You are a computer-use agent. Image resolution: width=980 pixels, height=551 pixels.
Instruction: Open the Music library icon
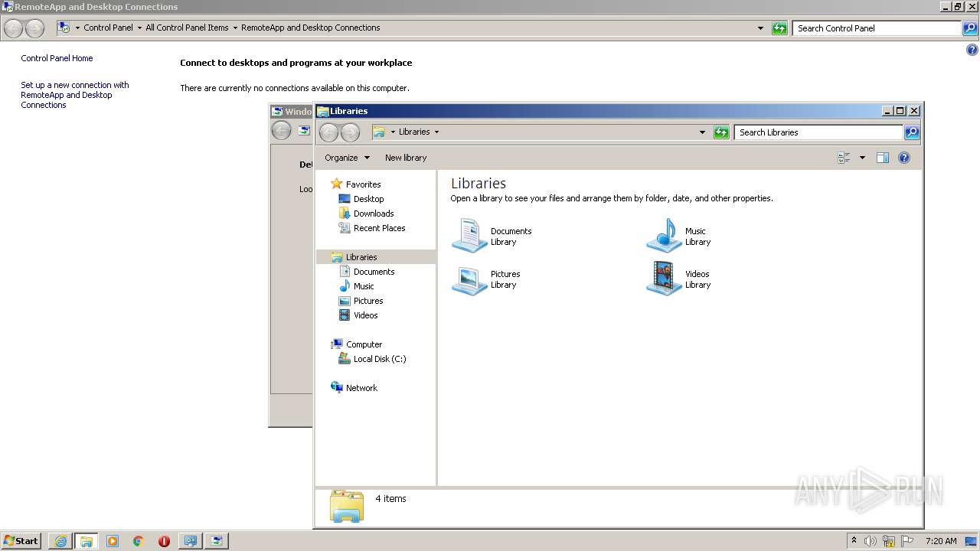[664, 235]
